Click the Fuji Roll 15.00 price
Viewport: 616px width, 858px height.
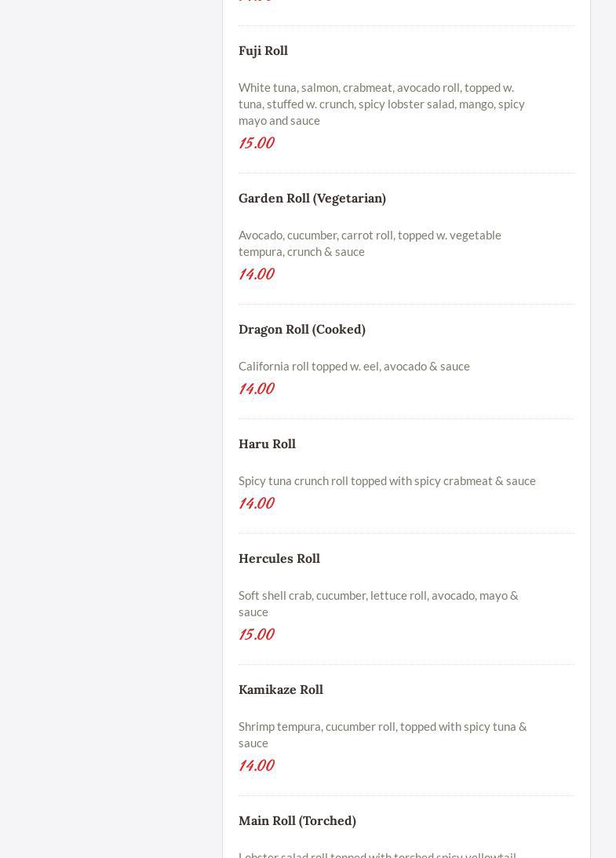pyautogui.click(x=256, y=143)
